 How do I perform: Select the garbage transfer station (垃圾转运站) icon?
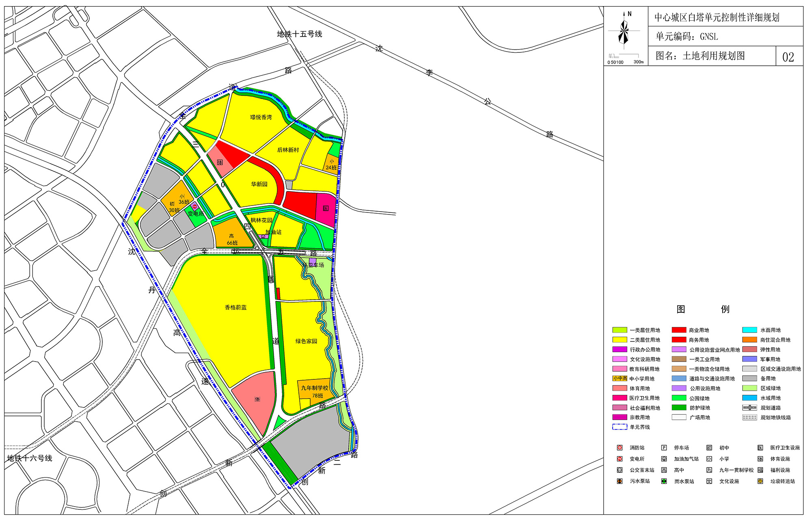[760, 481]
